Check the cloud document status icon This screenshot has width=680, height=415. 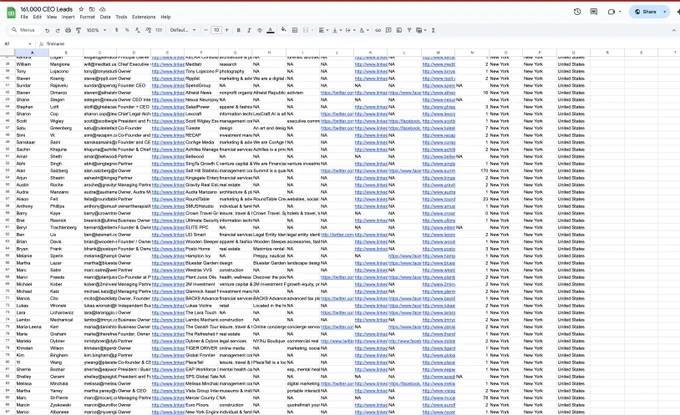pos(102,9)
